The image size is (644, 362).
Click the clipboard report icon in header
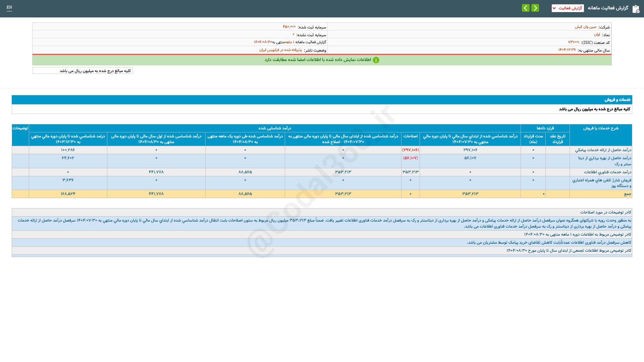pos(636,9)
